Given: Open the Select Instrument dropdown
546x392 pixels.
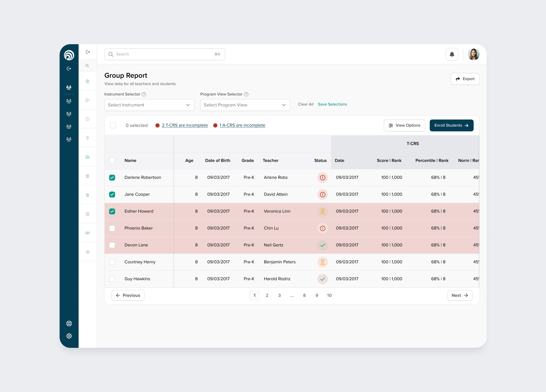Looking at the screenshot, I should pyautogui.click(x=149, y=105).
